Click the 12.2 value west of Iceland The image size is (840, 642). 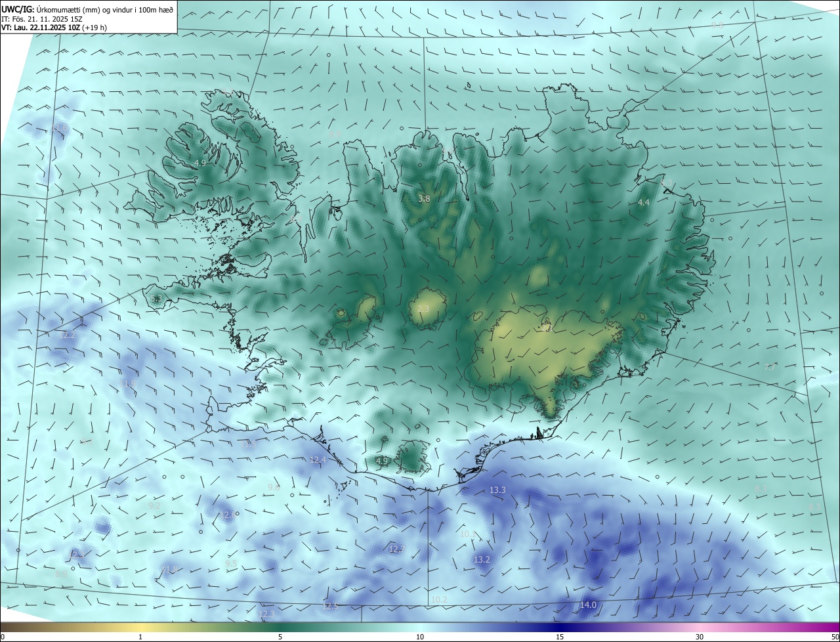[68, 335]
